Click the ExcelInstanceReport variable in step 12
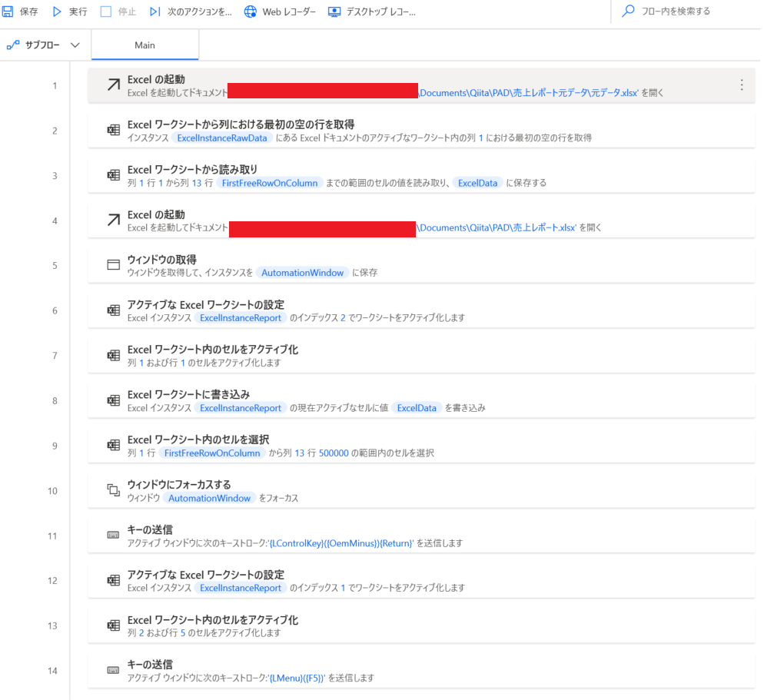764x700 pixels. 241,588
